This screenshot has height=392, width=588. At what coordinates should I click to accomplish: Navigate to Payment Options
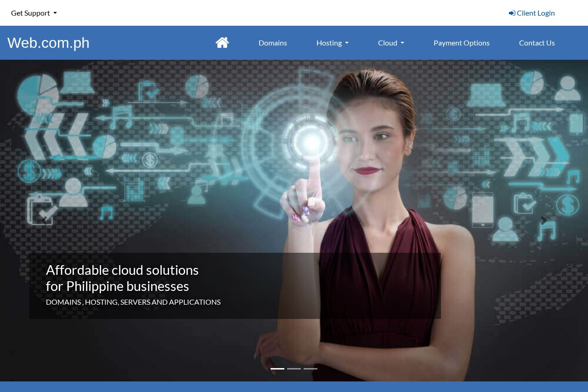point(461,43)
